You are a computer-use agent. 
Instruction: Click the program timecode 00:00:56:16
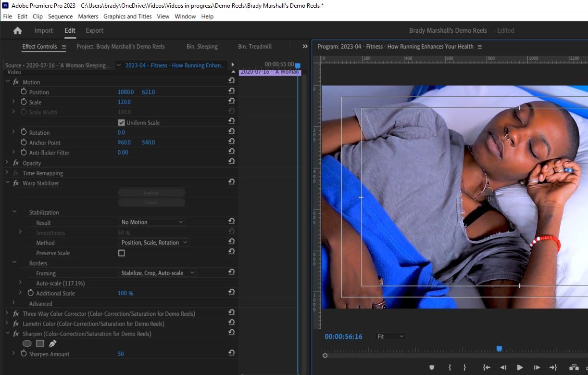click(x=343, y=336)
